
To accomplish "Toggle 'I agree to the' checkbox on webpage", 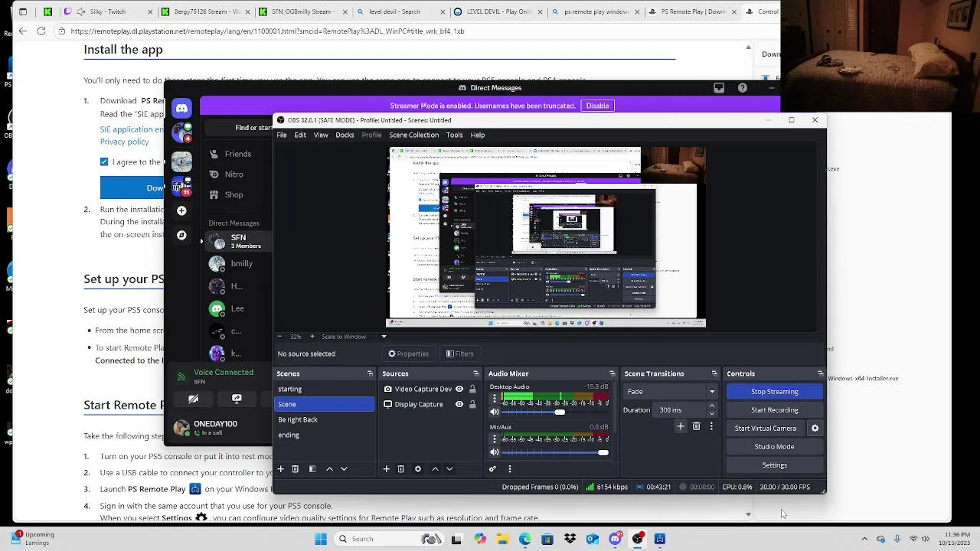I will (104, 161).
